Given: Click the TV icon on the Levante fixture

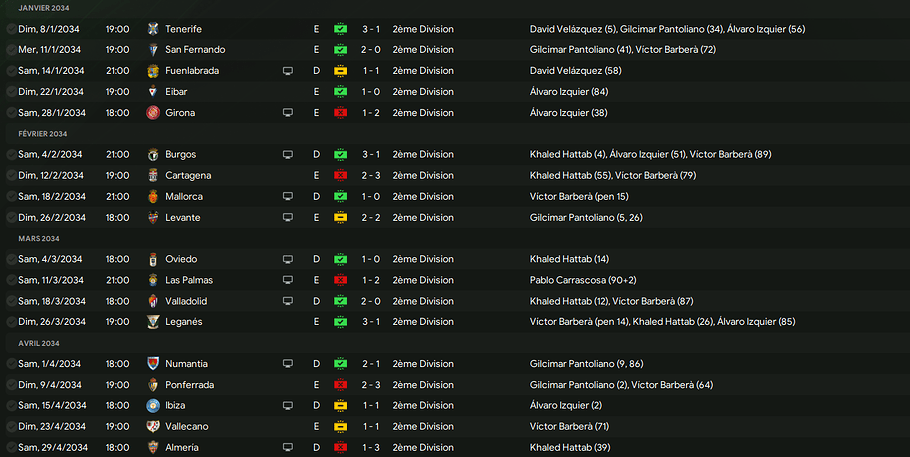Looking at the screenshot, I should tap(288, 218).
